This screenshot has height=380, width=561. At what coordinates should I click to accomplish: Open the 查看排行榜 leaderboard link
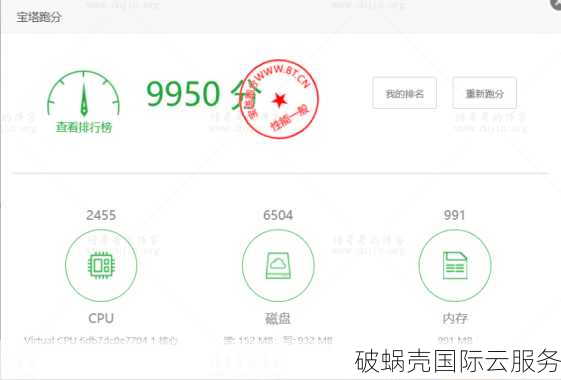tap(84, 127)
